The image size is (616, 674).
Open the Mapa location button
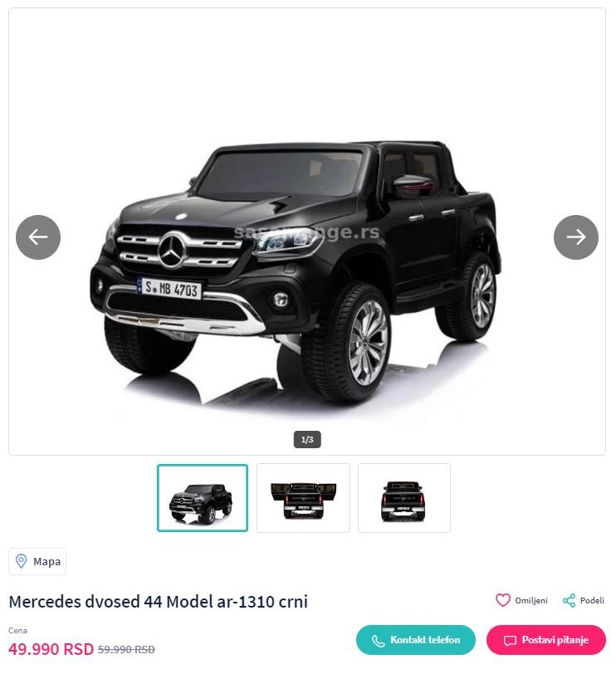tap(37, 561)
